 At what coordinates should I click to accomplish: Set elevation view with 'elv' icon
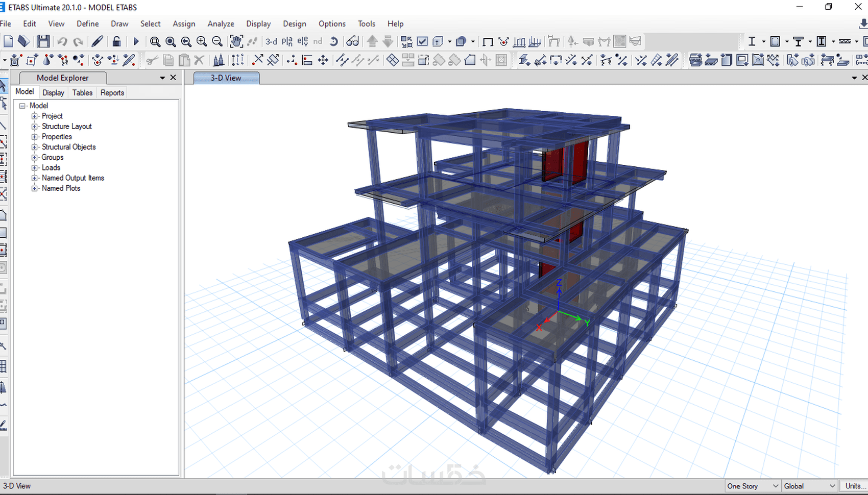(x=303, y=41)
